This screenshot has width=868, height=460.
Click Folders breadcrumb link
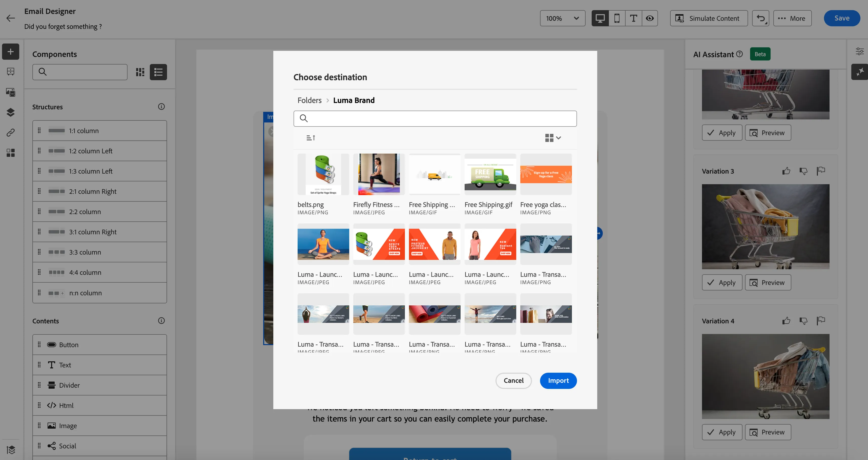click(x=309, y=100)
